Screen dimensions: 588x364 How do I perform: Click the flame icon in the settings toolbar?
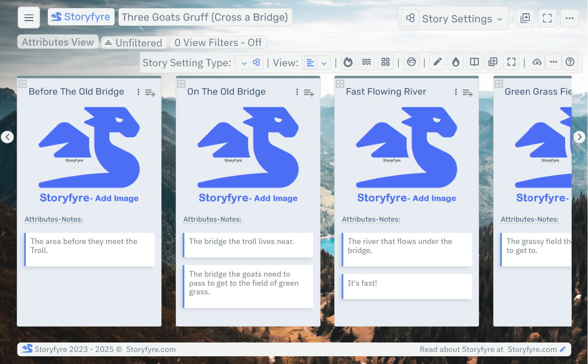point(348,62)
